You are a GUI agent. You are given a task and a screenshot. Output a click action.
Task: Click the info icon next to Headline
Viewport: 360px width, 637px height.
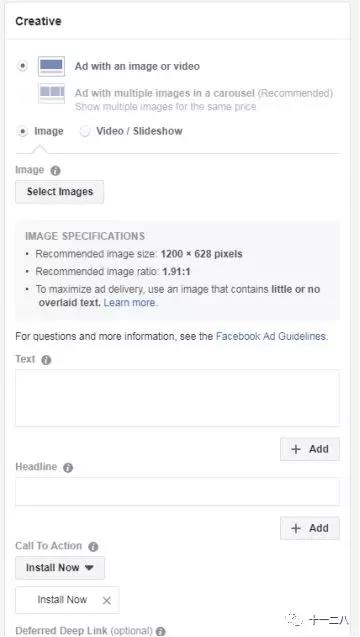[x=68, y=468]
